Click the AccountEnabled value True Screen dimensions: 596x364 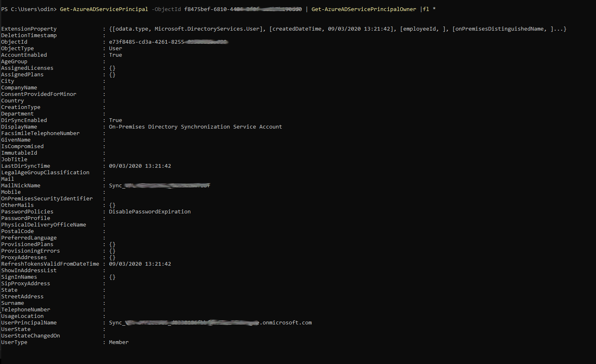(x=115, y=55)
